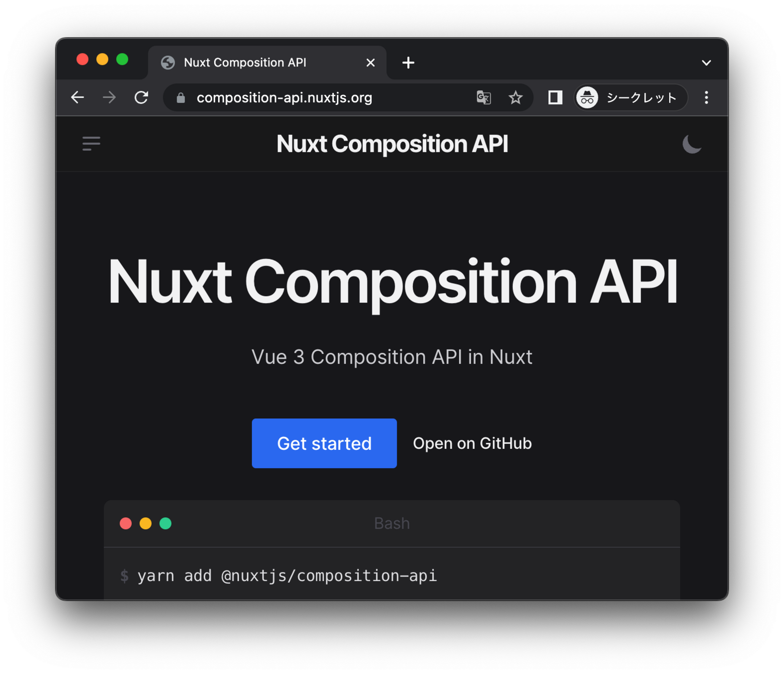This screenshot has height=674, width=784.
Task: Click the Vue 3 Composition API in Nuxt subtitle
Action: [392, 357]
